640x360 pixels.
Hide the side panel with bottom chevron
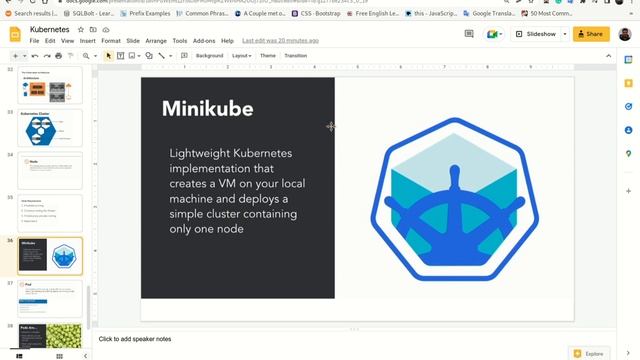(628, 353)
